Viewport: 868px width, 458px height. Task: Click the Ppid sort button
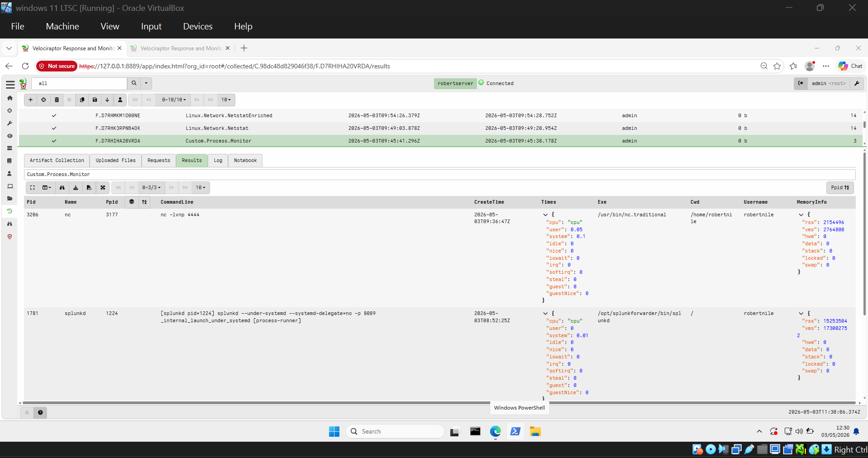840,187
